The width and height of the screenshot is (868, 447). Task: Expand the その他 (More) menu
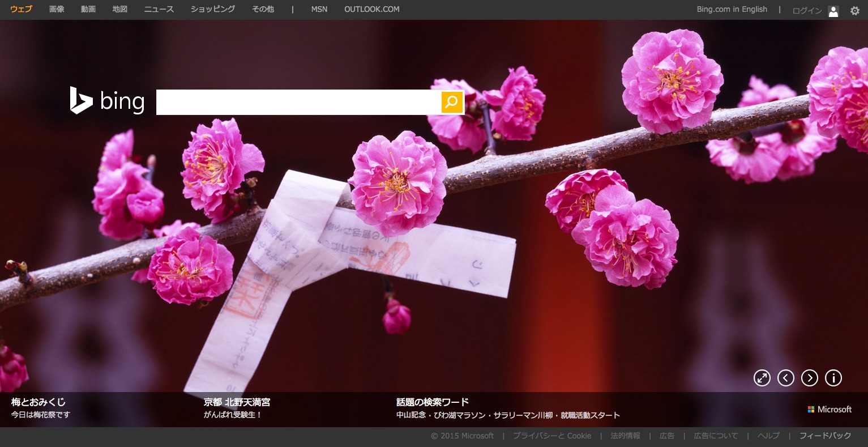[x=263, y=9]
